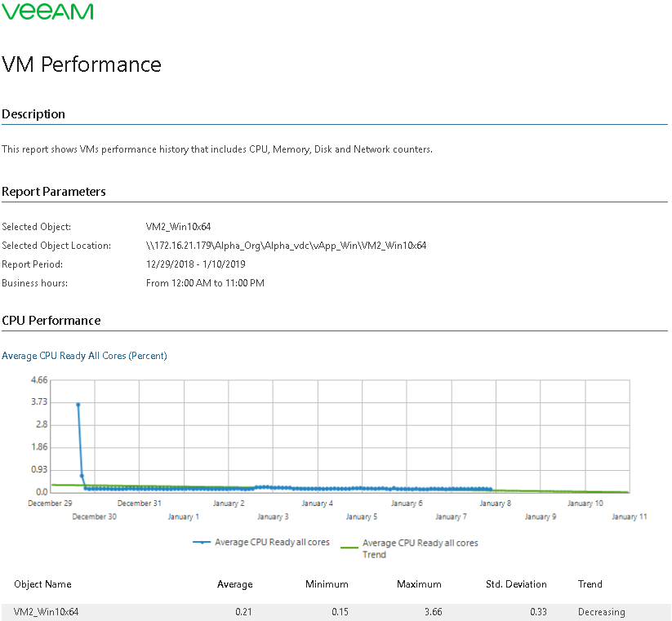Click the Average column header
The width and height of the screenshot is (672, 621).
234,584
